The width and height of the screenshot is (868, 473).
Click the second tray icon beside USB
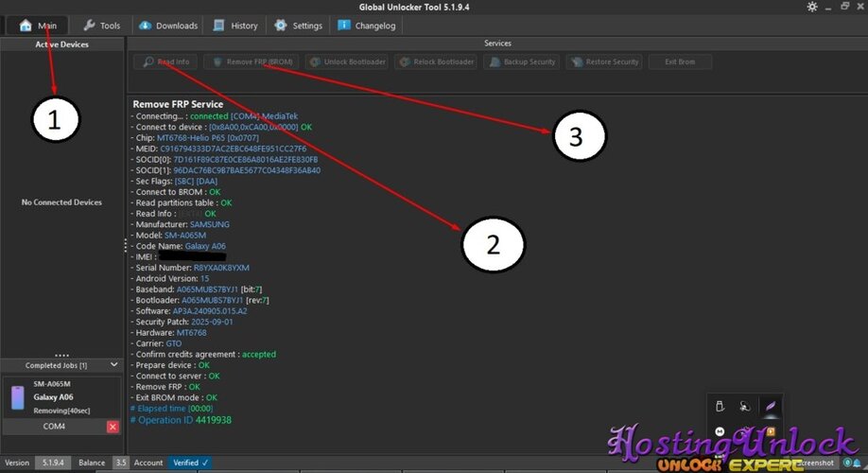pyautogui.click(x=745, y=407)
